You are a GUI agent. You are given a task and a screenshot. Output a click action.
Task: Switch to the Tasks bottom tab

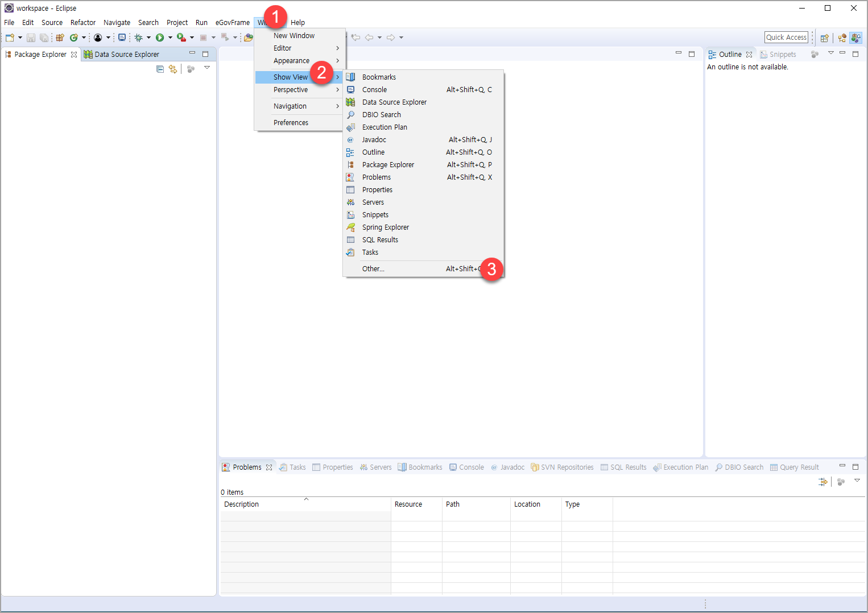[x=292, y=467]
